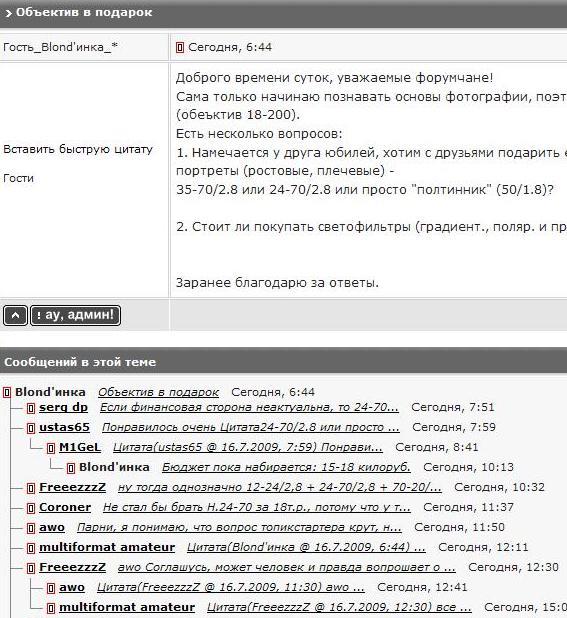Click post icon beside FreeezzzZ 12:30 reply

pyautogui.click(x=31, y=568)
